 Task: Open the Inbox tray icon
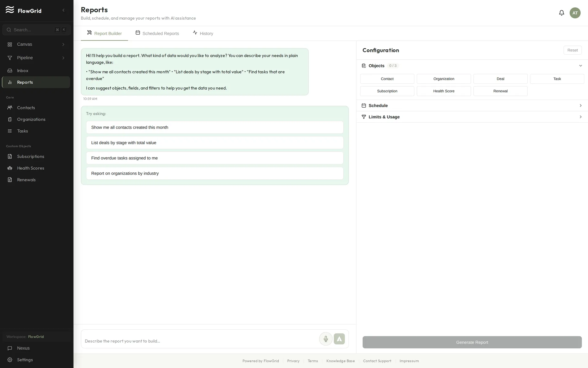tap(10, 71)
